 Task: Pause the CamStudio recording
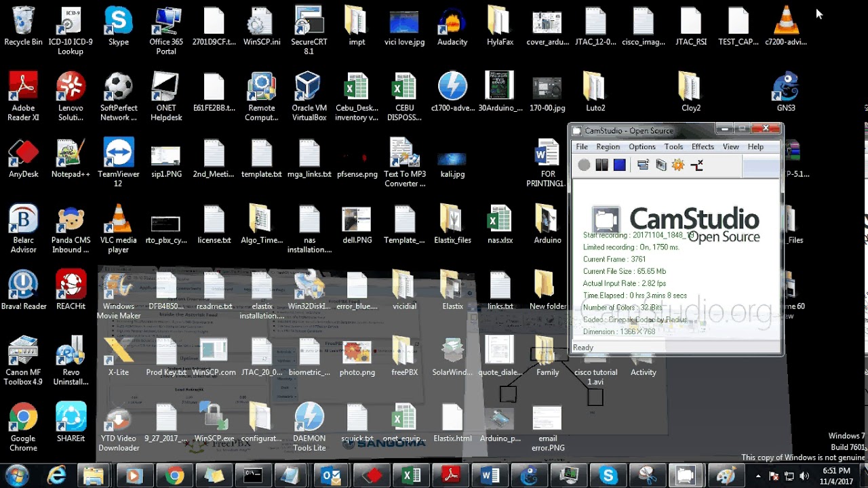point(601,165)
